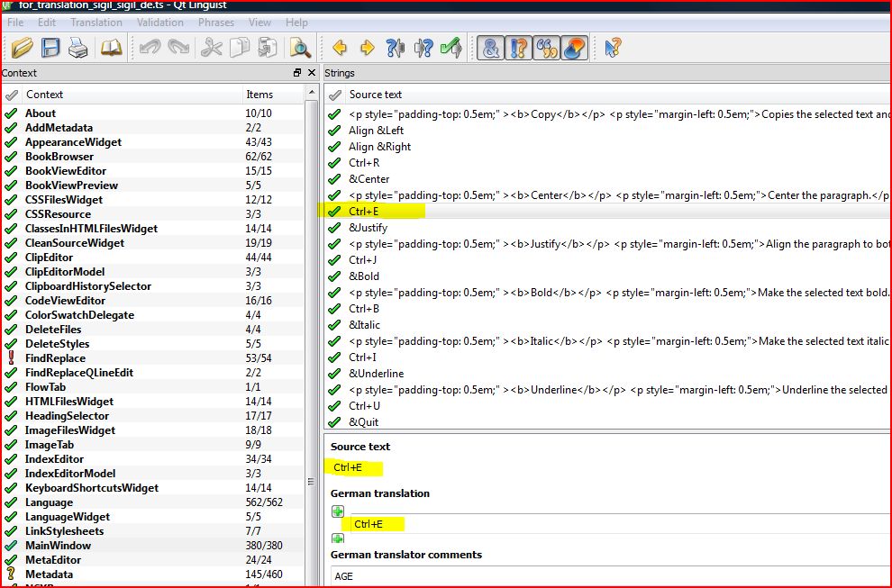Open the Edit menu

47,23
